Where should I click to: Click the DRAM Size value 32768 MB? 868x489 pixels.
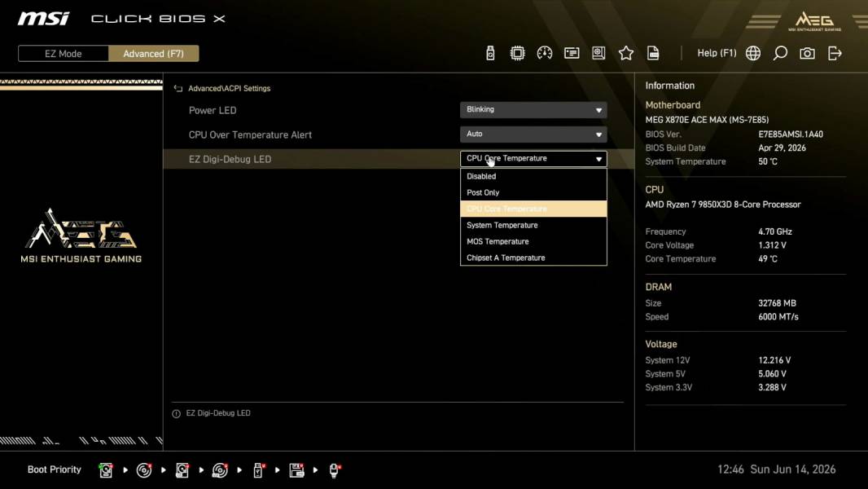tap(778, 303)
